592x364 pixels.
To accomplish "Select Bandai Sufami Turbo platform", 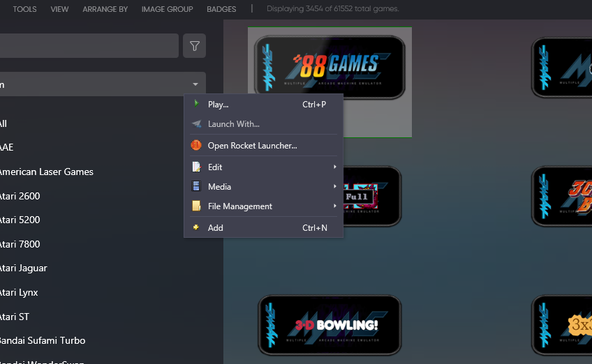I will tap(43, 340).
